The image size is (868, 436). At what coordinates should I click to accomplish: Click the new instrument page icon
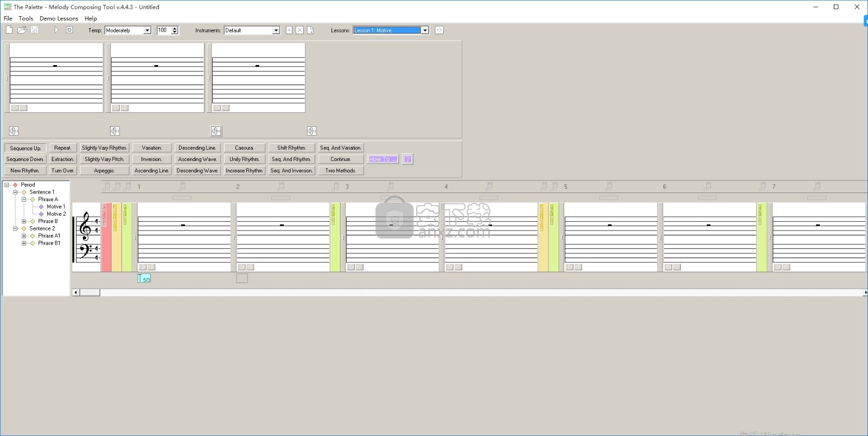pos(310,30)
